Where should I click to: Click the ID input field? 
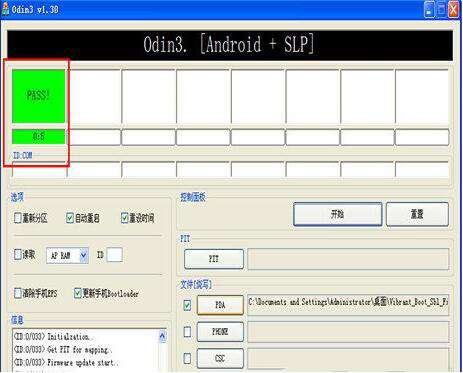(114, 255)
